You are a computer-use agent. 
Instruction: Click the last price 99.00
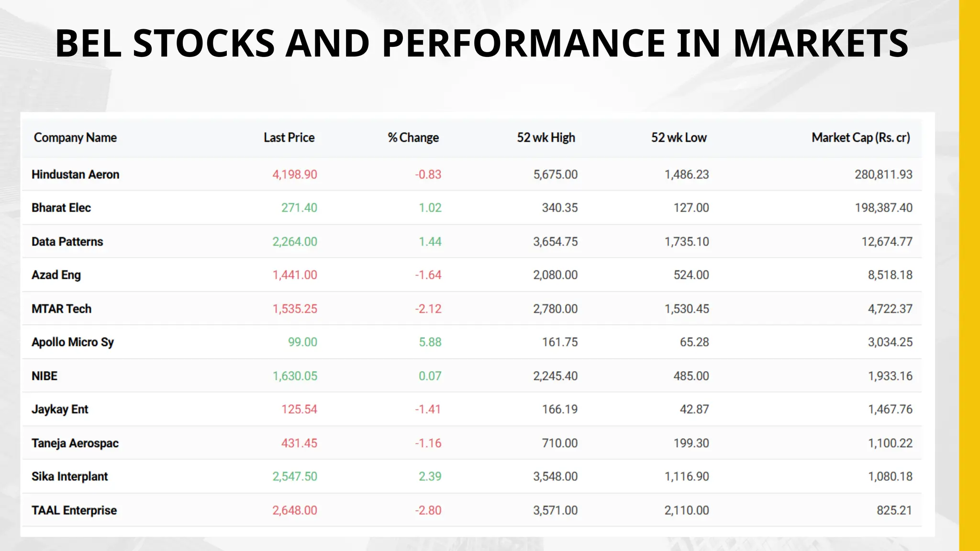point(302,342)
